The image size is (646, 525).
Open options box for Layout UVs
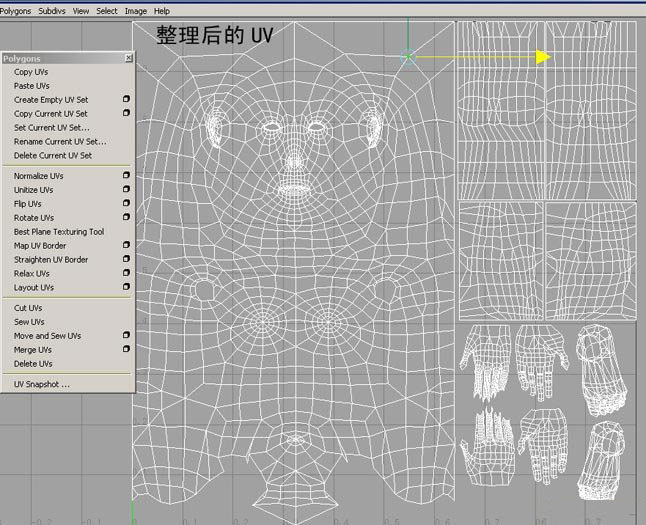coord(126,287)
